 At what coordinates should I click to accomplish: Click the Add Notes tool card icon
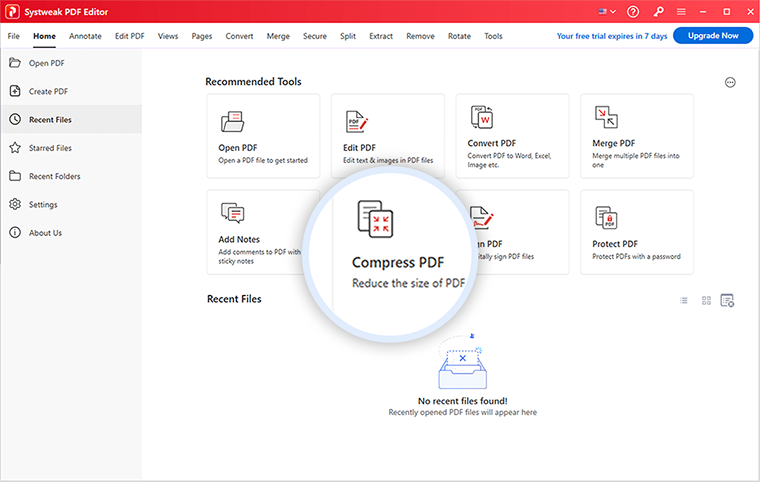233,213
